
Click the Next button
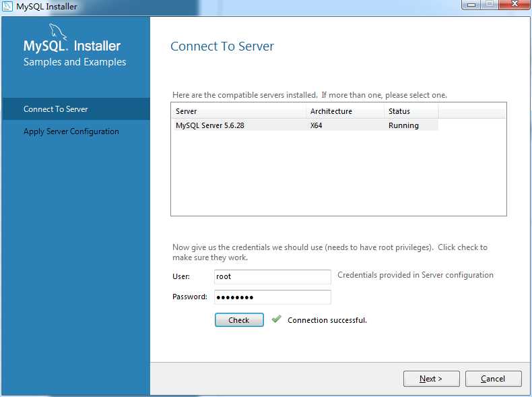(431, 378)
